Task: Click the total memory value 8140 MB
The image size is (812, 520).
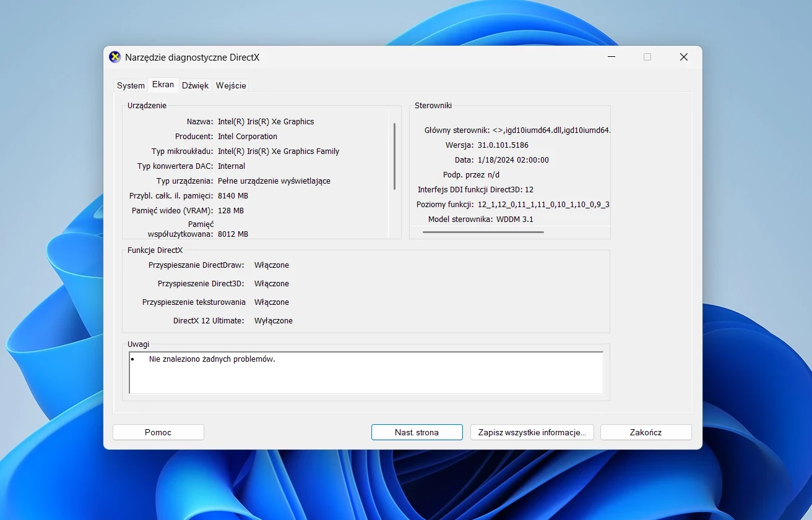Action: point(233,195)
